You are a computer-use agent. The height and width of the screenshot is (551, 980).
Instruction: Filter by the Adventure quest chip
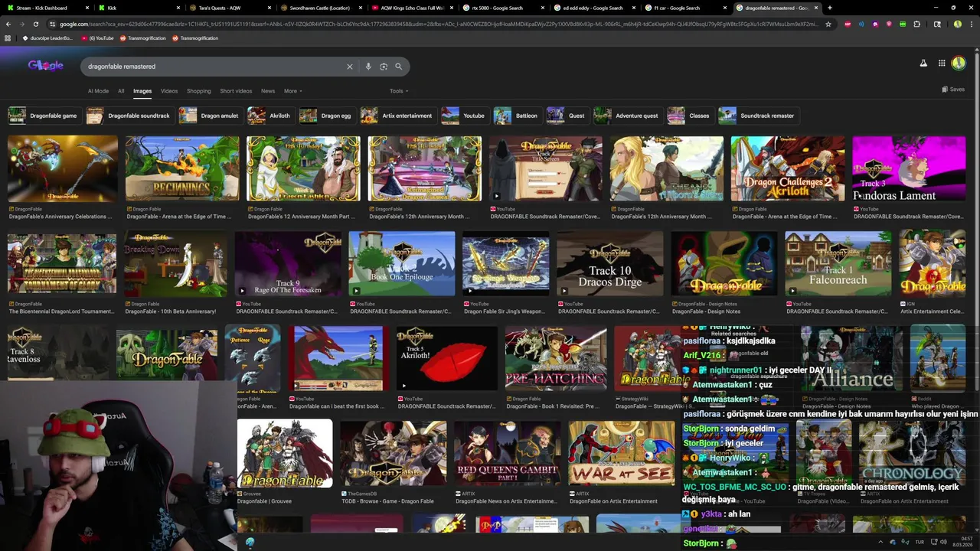pos(627,116)
